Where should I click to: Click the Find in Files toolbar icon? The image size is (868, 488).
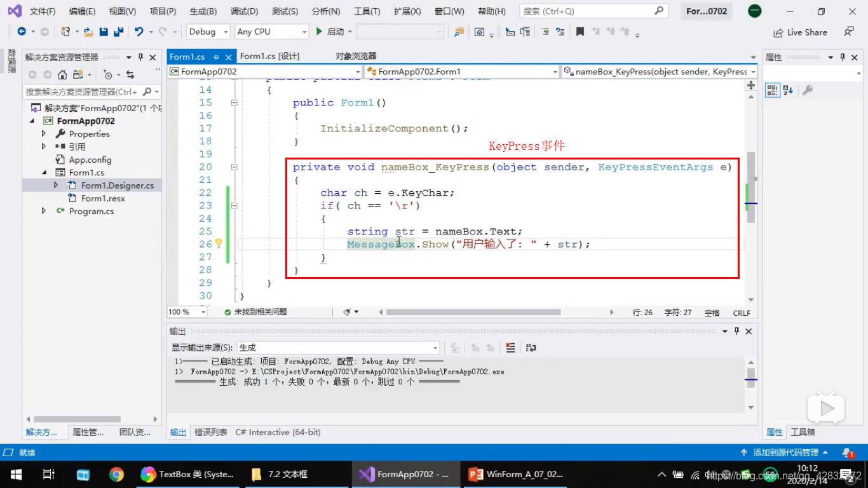click(x=458, y=32)
